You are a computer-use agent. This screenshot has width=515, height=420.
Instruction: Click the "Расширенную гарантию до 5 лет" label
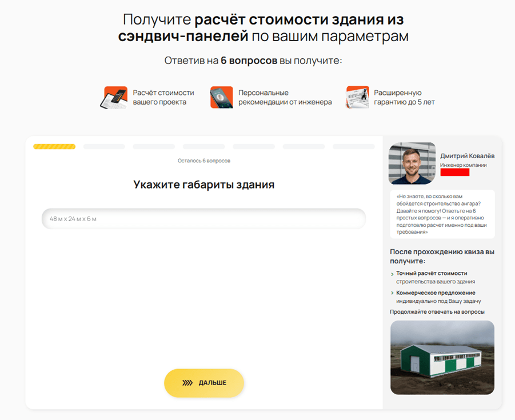tap(404, 97)
